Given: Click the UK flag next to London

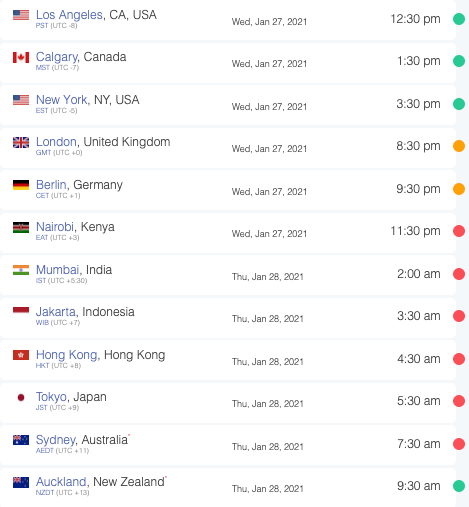Looking at the screenshot, I should (21, 142).
